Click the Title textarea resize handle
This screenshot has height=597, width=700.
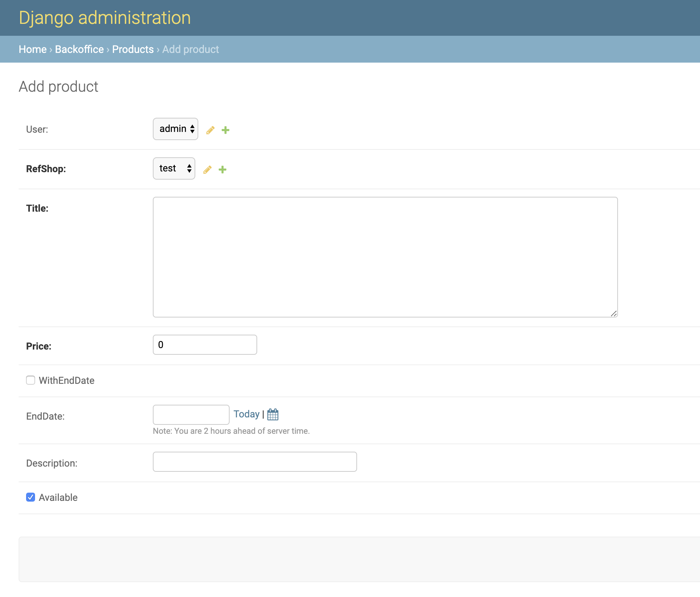614,313
